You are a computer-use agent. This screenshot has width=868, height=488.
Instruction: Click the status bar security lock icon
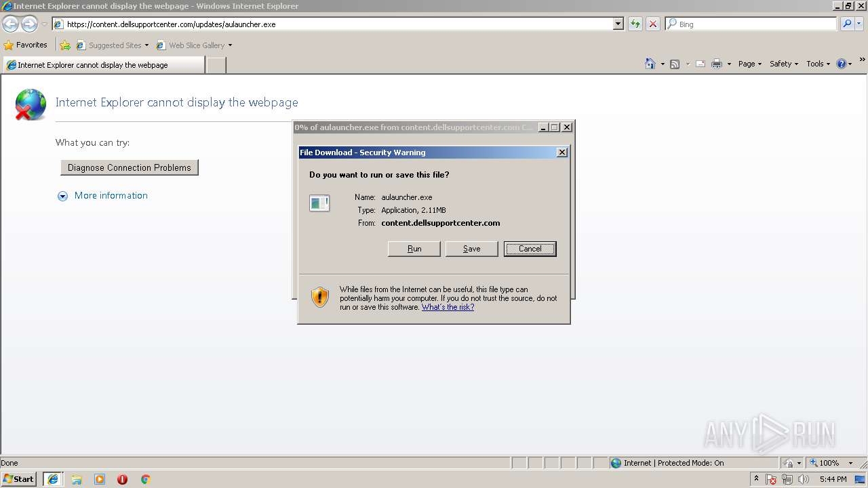789,463
